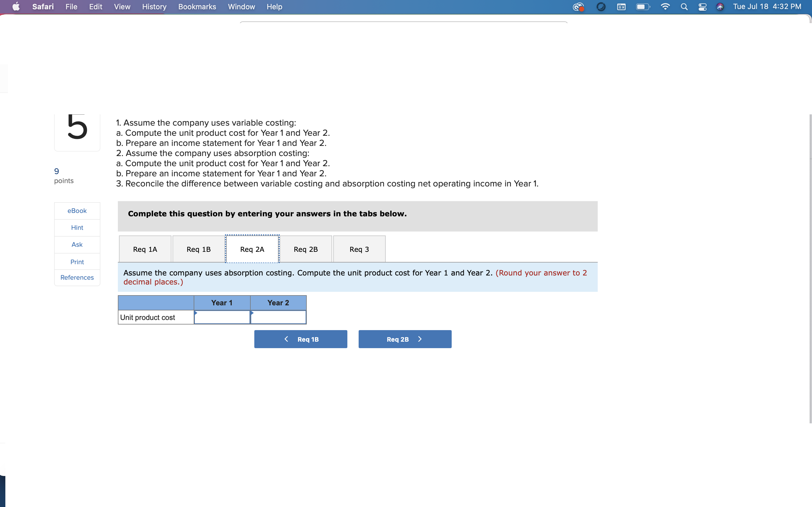812x507 pixels.
Task: Click the keyboard shortcuts menu bar icon
Action: click(x=621, y=7)
